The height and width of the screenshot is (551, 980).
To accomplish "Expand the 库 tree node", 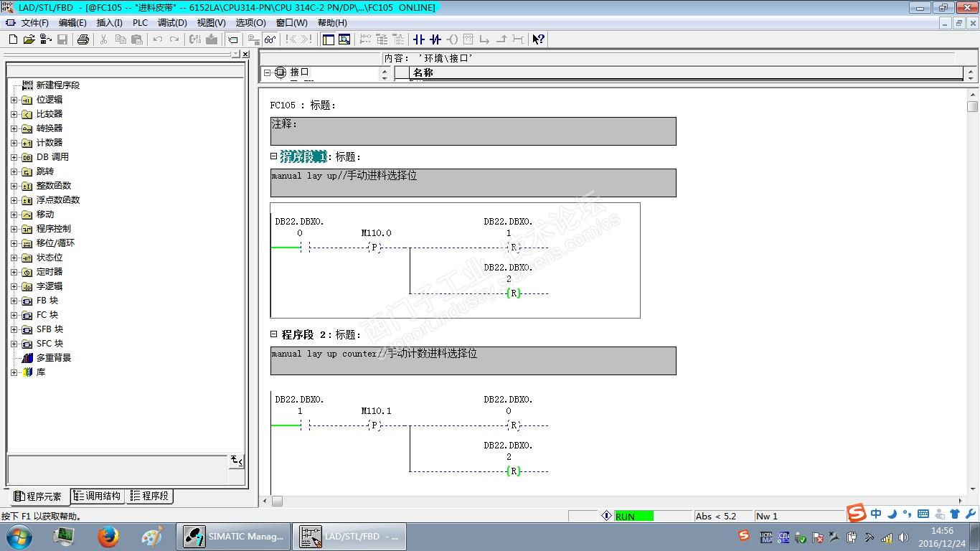I will click(14, 372).
